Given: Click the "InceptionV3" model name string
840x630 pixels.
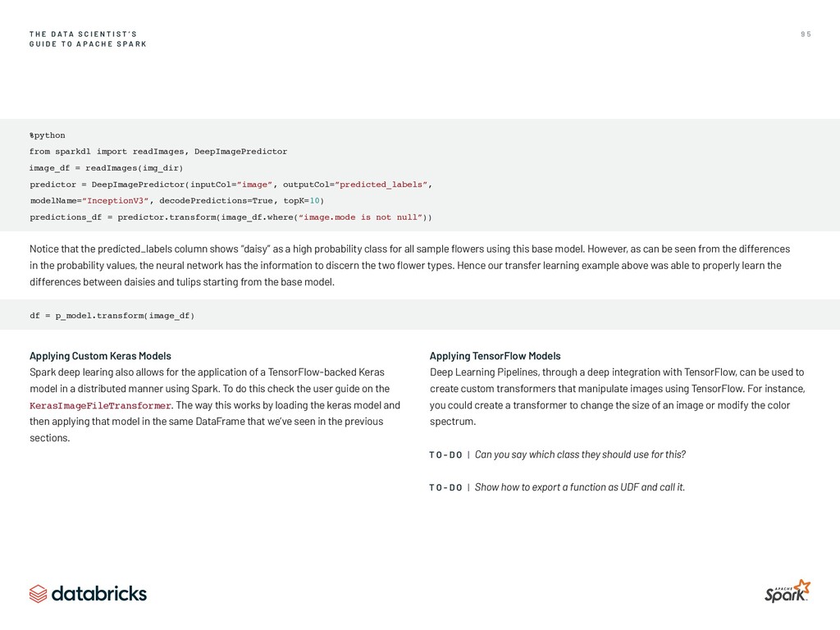Looking at the screenshot, I should pos(115,201).
